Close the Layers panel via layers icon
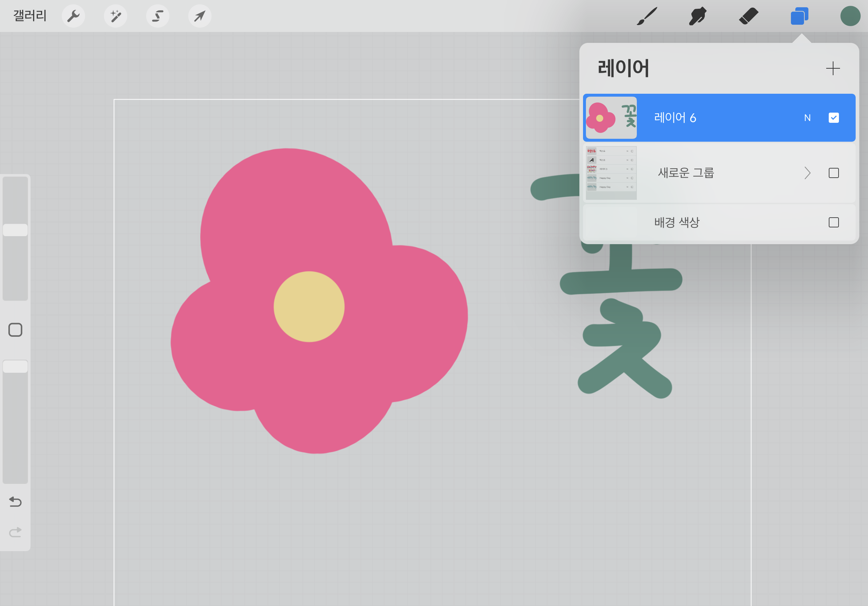 click(800, 16)
